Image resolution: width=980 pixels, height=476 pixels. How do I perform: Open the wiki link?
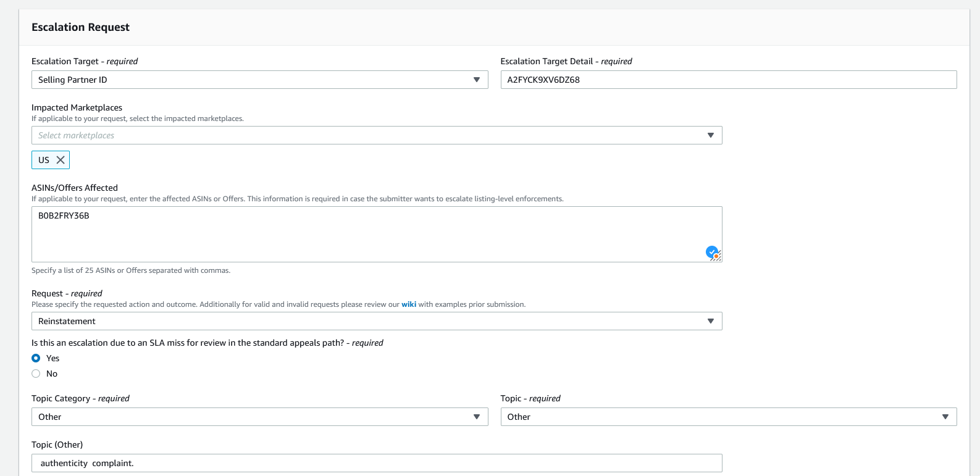pos(409,304)
